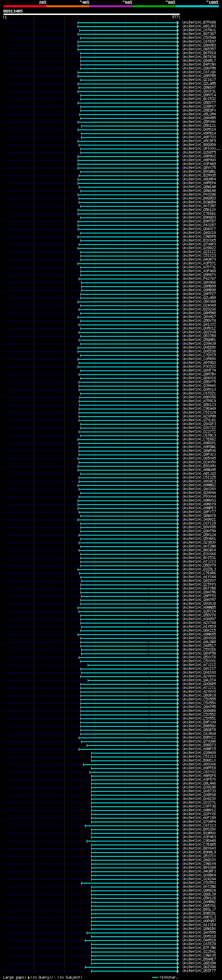222x980 pixels.
Task: Click the UniRef100_Q9M7C4 entry
Action: (x=199, y=95)
